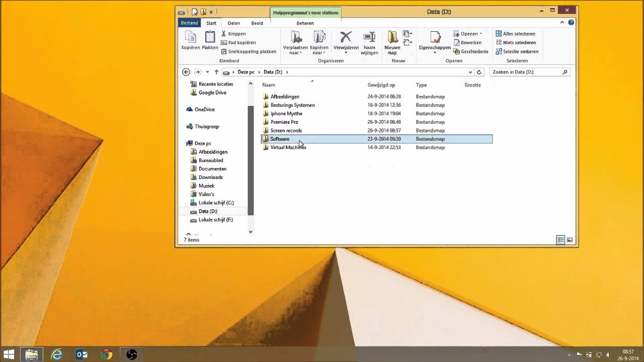Select the Afbeeldingen folder in file list
This screenshot has height=362, width=644.
[285, 97]
